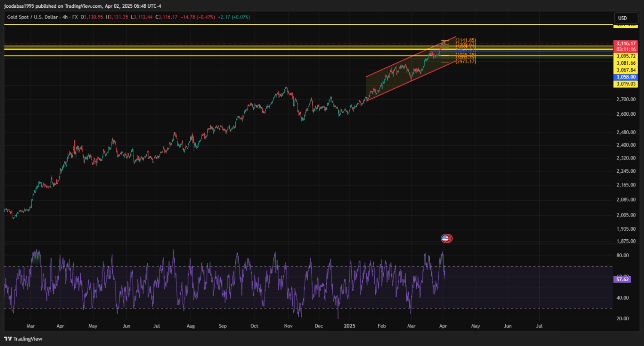Select the blue 3,058.00 price label
This screenshot has height=346, width=644.
coord(626,77)
